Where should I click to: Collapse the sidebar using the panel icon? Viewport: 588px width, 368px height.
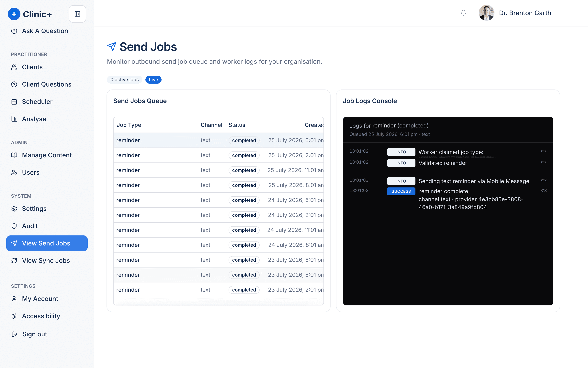[x=77, y=14]
